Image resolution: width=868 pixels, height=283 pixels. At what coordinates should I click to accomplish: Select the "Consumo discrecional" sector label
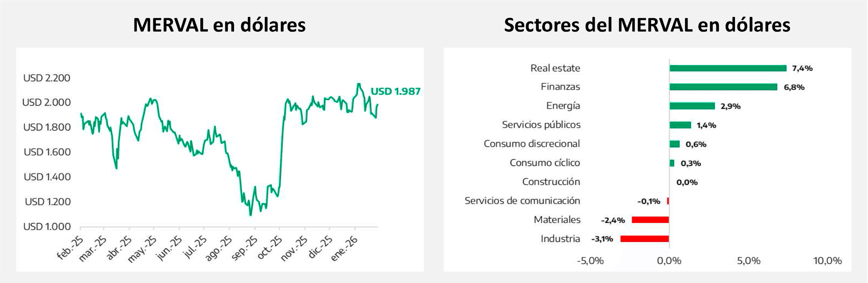tap(532, 144)
